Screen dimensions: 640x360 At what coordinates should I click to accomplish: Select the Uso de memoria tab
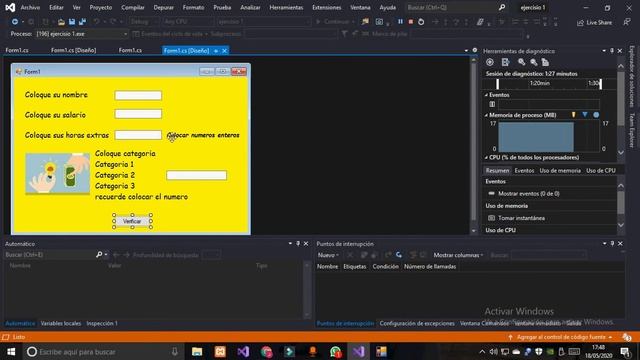(560, 171)
